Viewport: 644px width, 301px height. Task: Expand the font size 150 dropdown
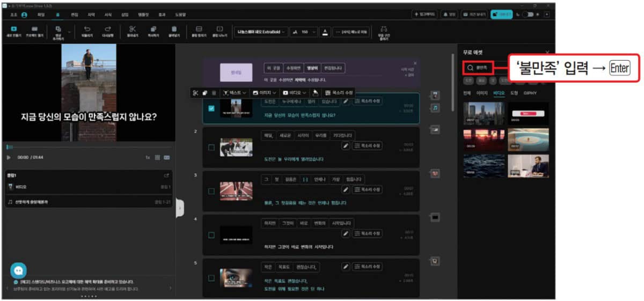tap(304, 32)
